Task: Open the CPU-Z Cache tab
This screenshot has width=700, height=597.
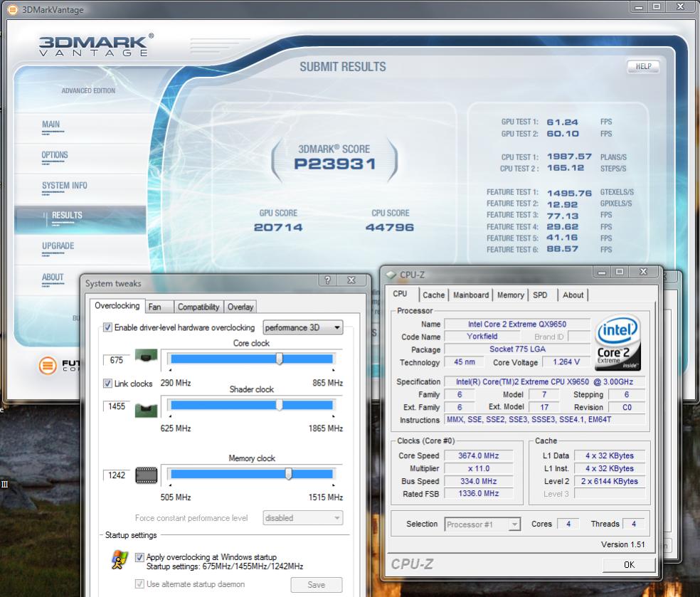Action: pyautogui.click(x=433, y=295)
